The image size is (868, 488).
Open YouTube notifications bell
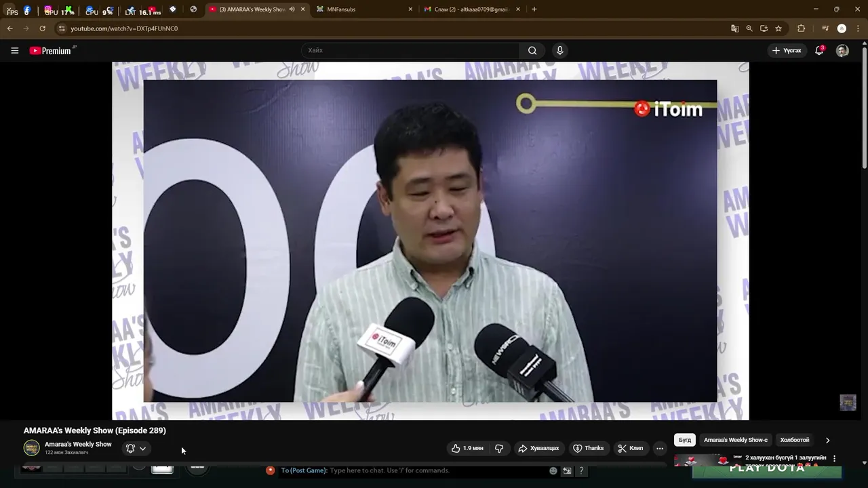click(819, 50)
